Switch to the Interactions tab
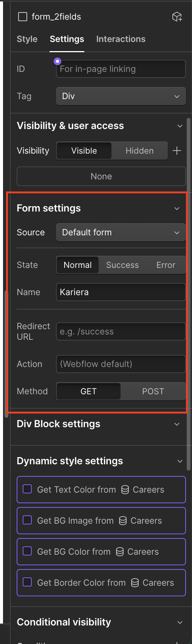The image size is (192, 644). click(x=121, y=39)
